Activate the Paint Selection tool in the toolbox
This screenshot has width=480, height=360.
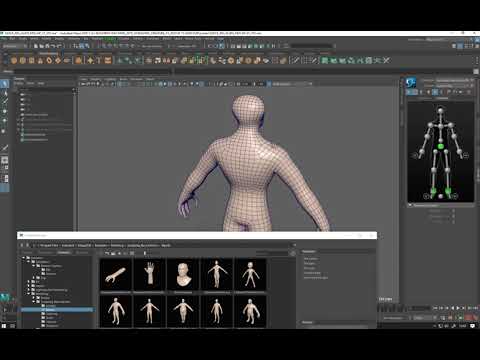pyautogui.click(x=5, y=102)
